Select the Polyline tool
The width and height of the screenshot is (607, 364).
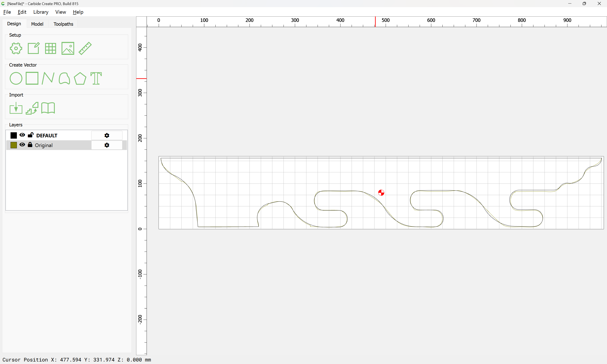(x=48, y=79)
